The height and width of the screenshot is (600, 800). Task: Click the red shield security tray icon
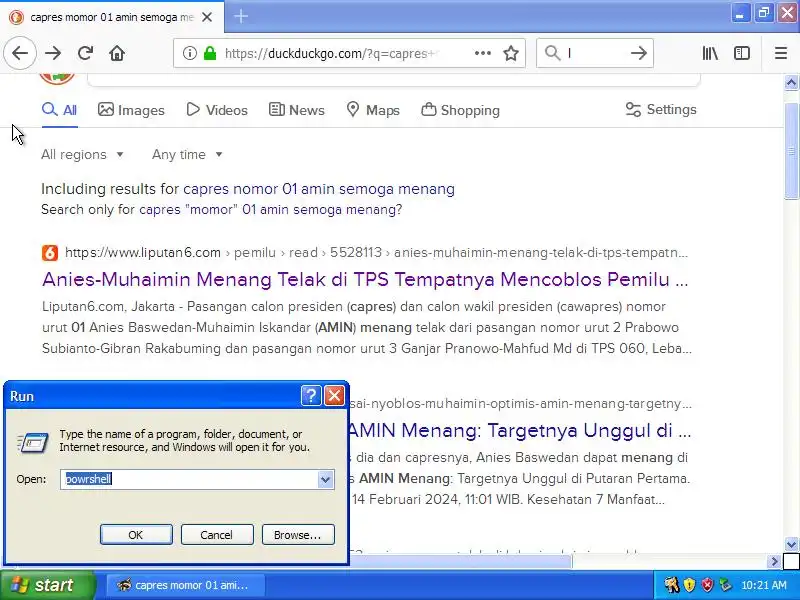click(707, 585)
